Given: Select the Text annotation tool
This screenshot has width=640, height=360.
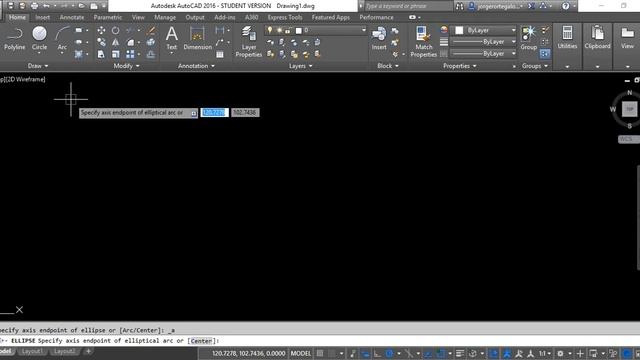Looking at the screenshot, I should pos(171,38).
